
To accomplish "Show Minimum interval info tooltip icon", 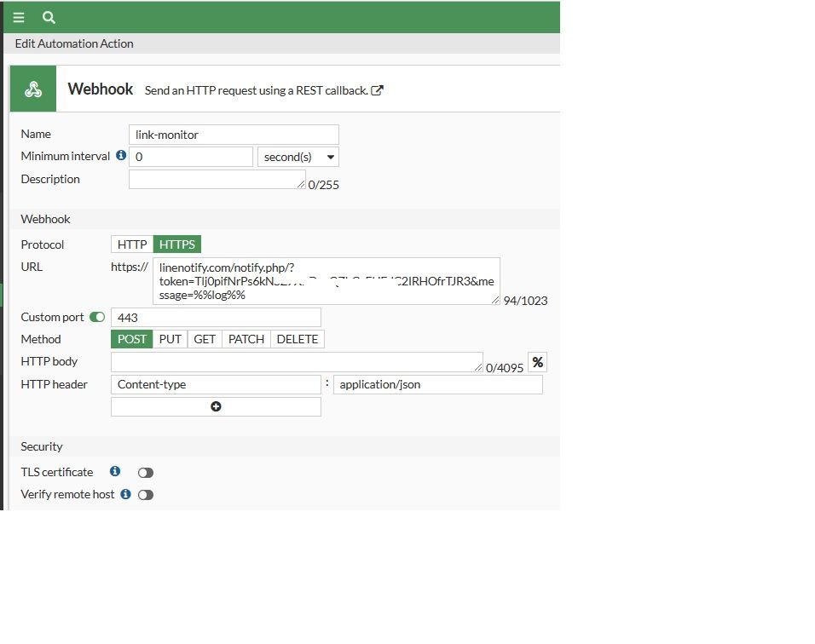I will [121, 155].
